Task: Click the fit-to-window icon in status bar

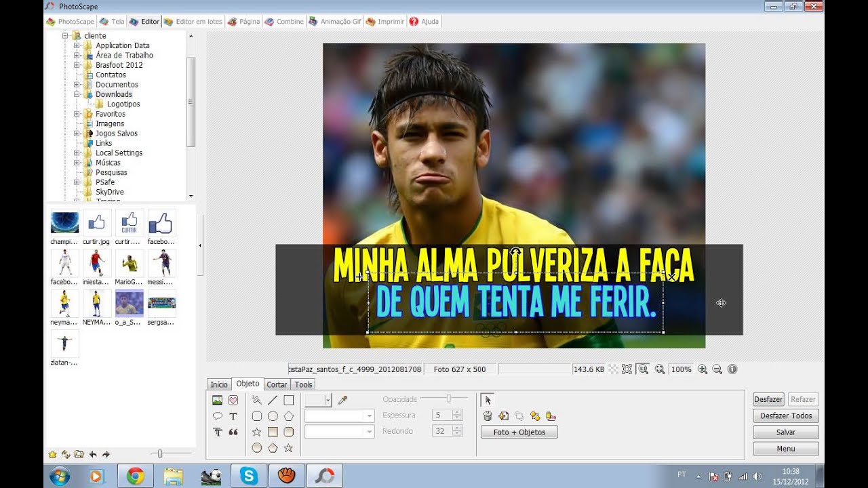Action: pos(627,369)
